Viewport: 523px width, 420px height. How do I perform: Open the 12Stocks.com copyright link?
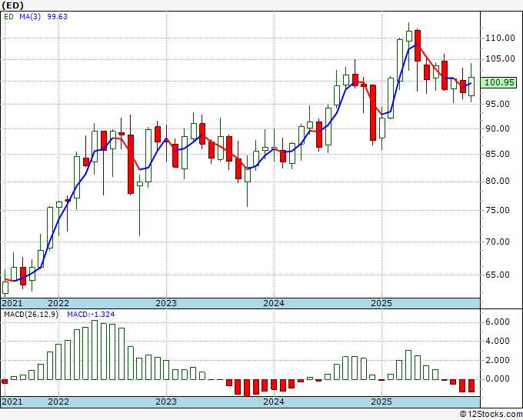(491, 415)
